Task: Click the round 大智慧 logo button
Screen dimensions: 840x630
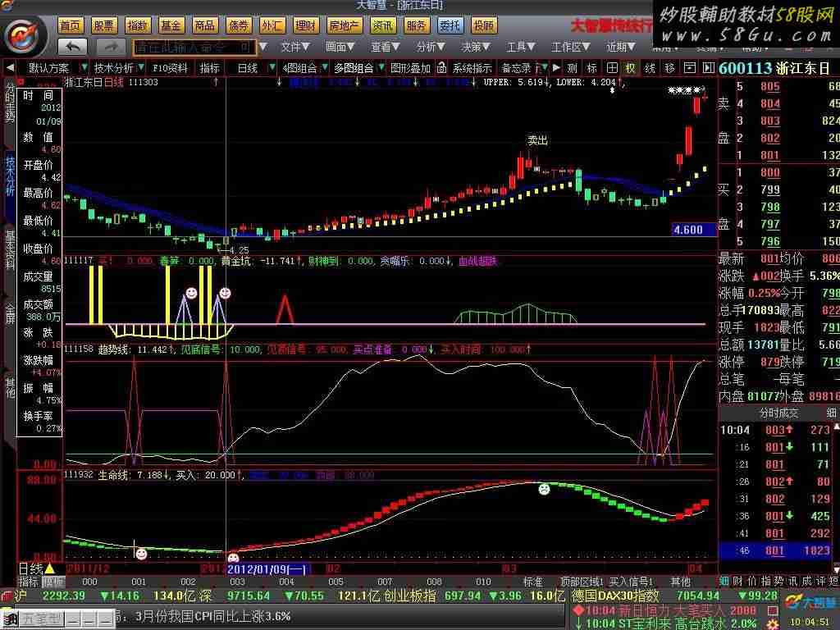Action: (24, 36)
